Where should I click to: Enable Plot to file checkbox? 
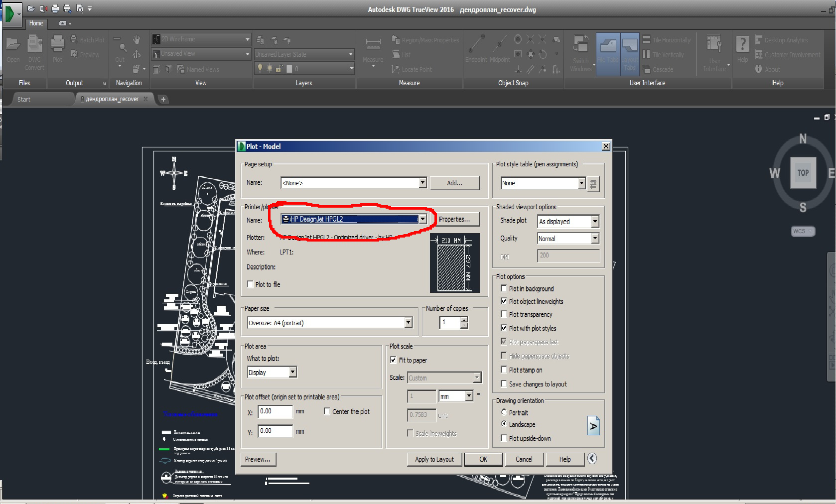tap(251, 284)
